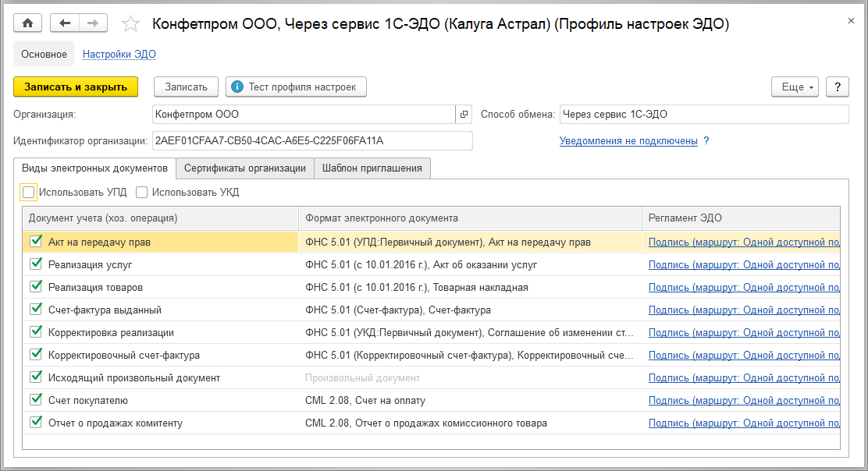
Task: Open the organization field's open-form icon
Action: 464,115
